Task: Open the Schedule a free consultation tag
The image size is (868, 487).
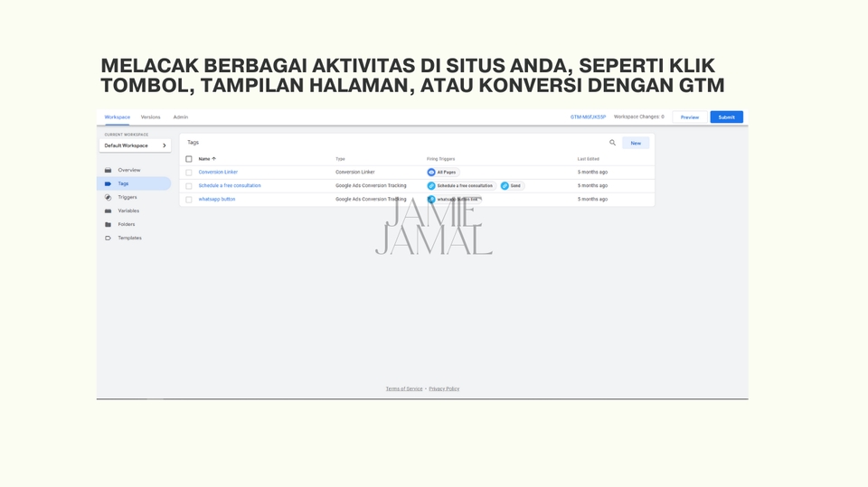Action: (x=230, y=186)
